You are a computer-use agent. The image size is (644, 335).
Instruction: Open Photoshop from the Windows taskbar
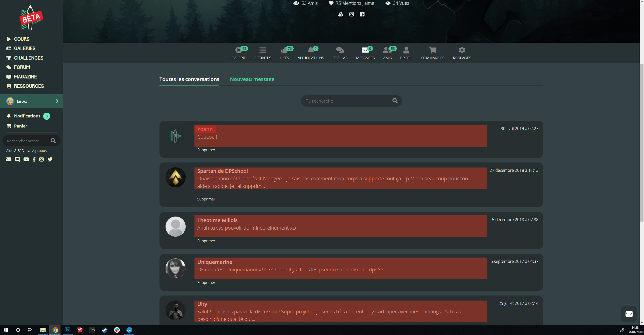coord(67,330)
